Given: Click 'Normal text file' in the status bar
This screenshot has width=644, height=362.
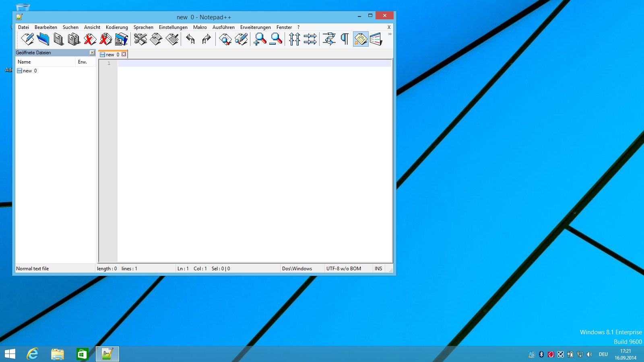Looking at the screenshot, I should (32, 269).
